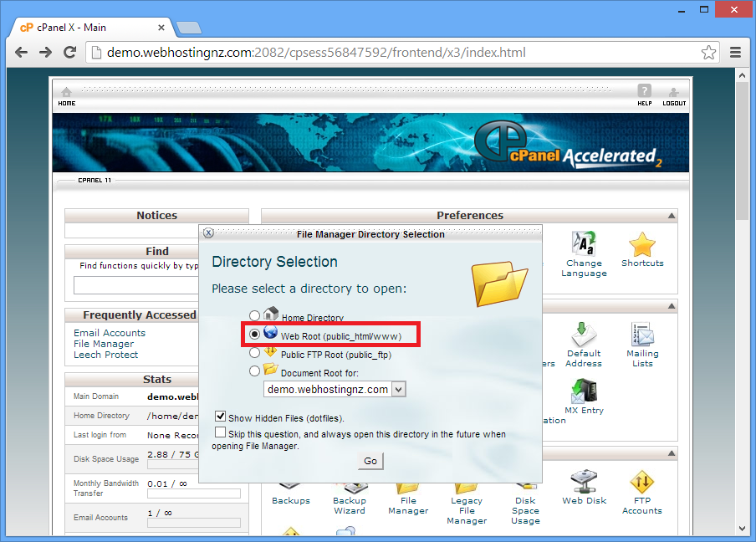The width and height of the screenshot is (756, 542).
Task: Select the Home Directory radio button
Action: pos(255,316)
